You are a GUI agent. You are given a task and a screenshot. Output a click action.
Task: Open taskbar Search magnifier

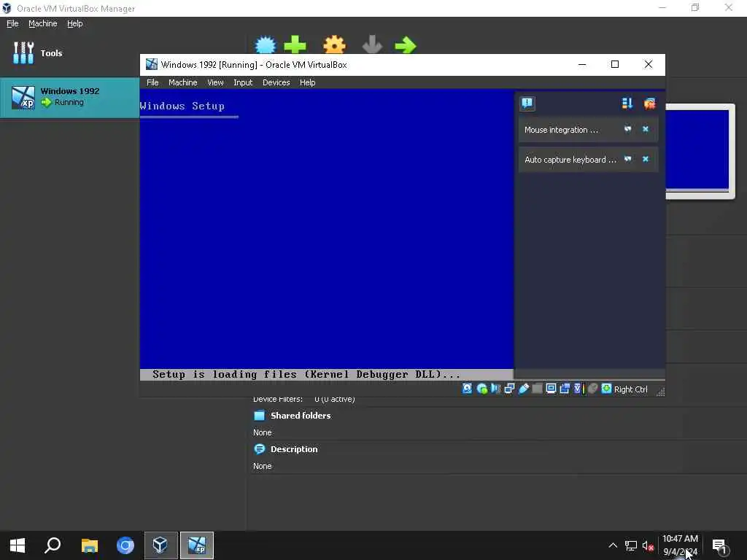tap(53, 545)
